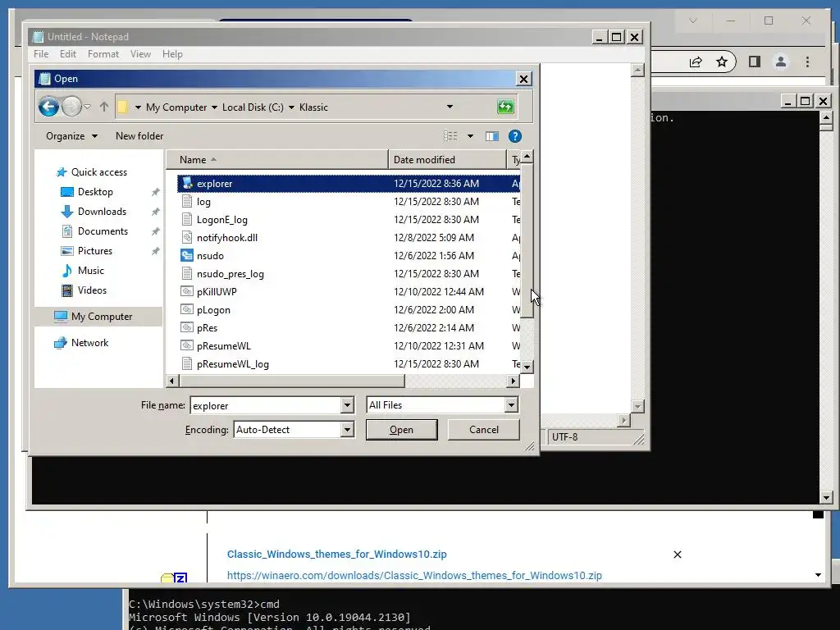This screenshot has width=840, height=630.
Task: Open the recent locations dropdown arrow
Action: point(87,107)
